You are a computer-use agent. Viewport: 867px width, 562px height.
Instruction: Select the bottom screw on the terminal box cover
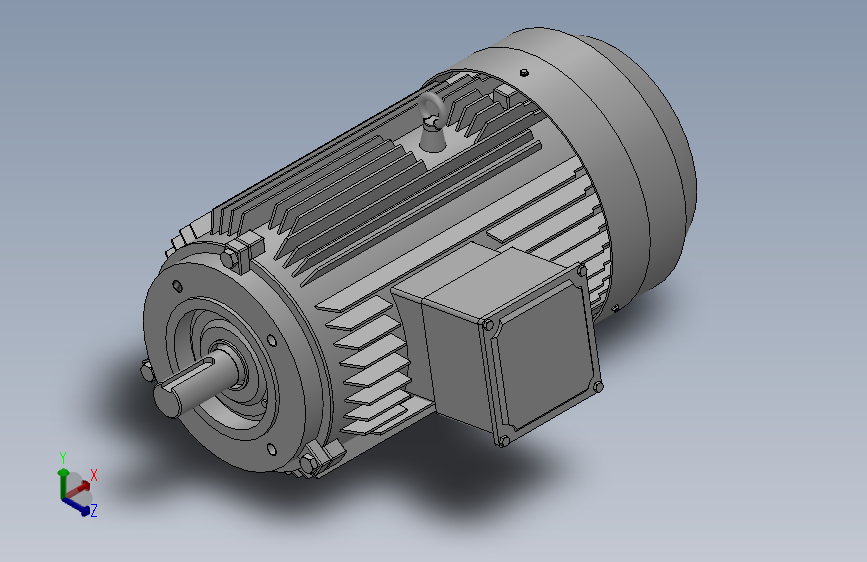coord(504,441)
